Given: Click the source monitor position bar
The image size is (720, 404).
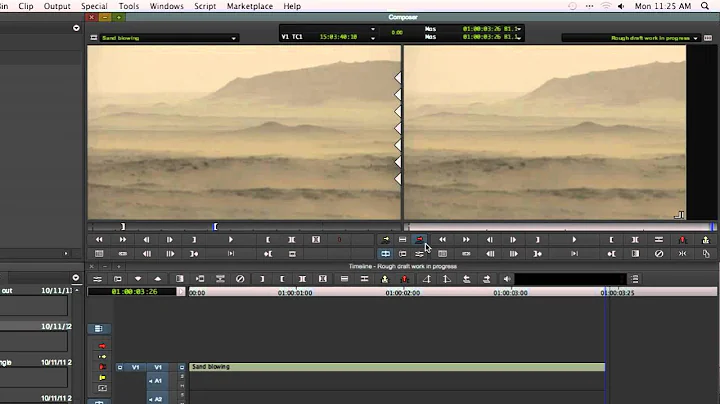Looking at the screenshot, I should click(244, 227).
